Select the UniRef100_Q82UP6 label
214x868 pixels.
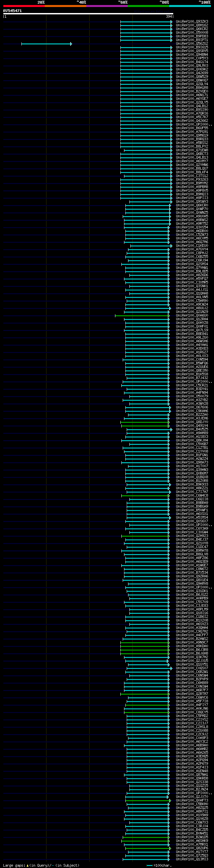[x=192, y=848]
